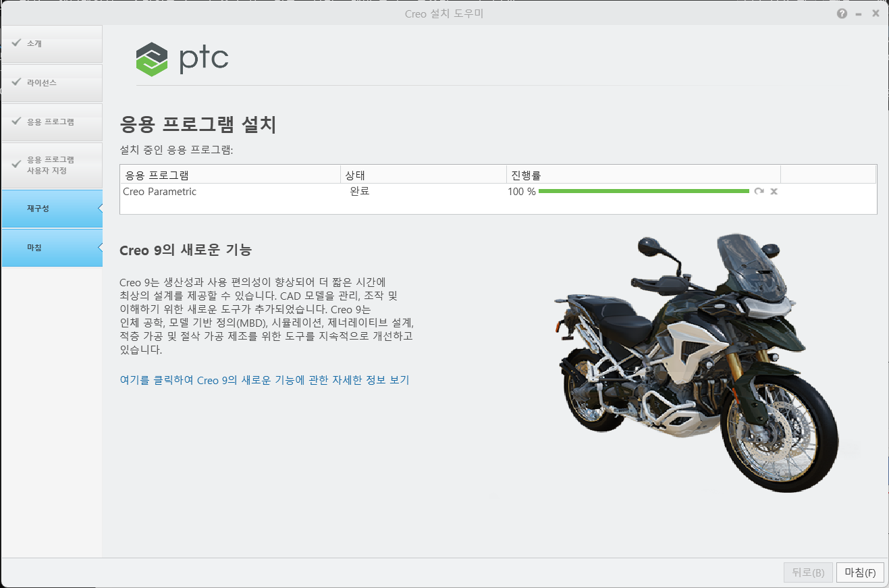The image size is (889, 588).
Task: Close the Creo 설치 도우미 window
Action: (x=875, y=14)
